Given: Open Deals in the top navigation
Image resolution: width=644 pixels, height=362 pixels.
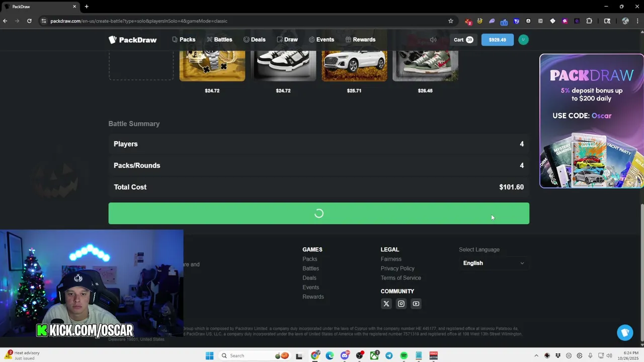Looking at the screenshot, I should click(254, 40).
